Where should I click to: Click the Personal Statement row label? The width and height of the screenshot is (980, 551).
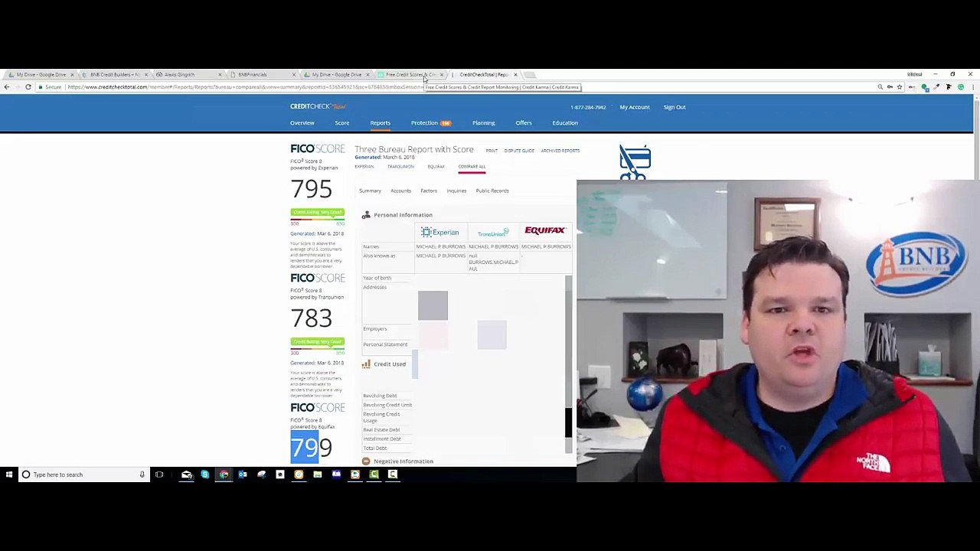click(x=385, y=344)
